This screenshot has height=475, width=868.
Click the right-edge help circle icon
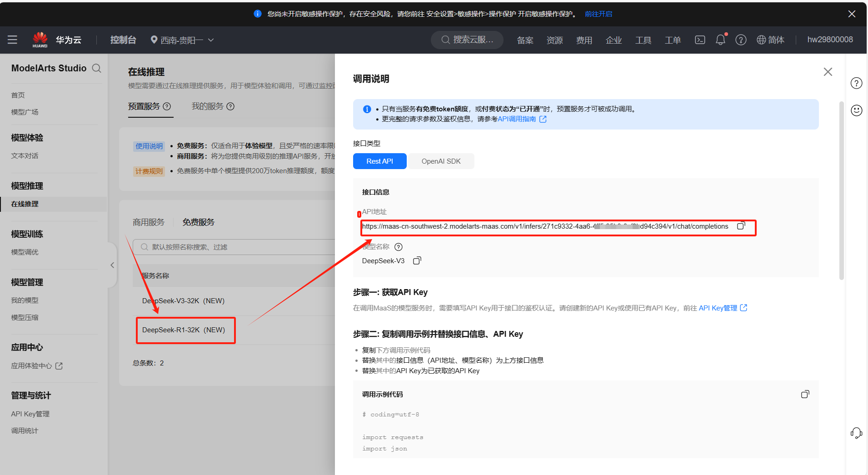(856, 83)
